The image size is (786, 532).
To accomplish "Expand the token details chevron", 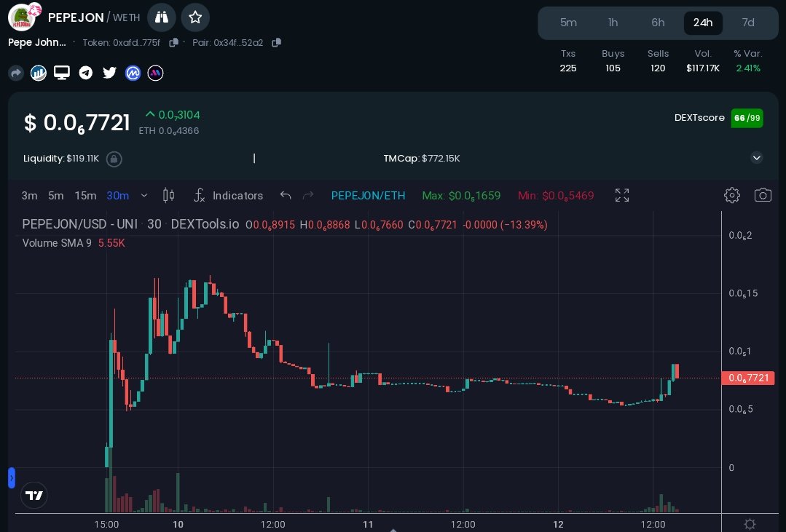I will tap(756, 158).
